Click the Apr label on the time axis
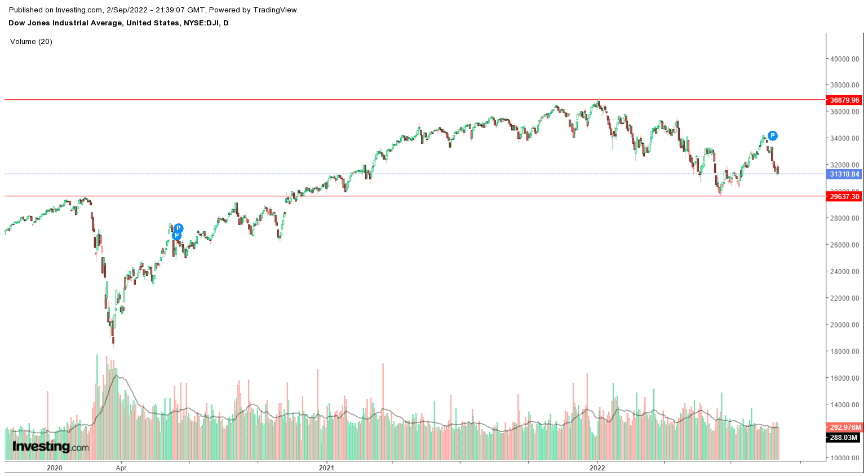 121,468
